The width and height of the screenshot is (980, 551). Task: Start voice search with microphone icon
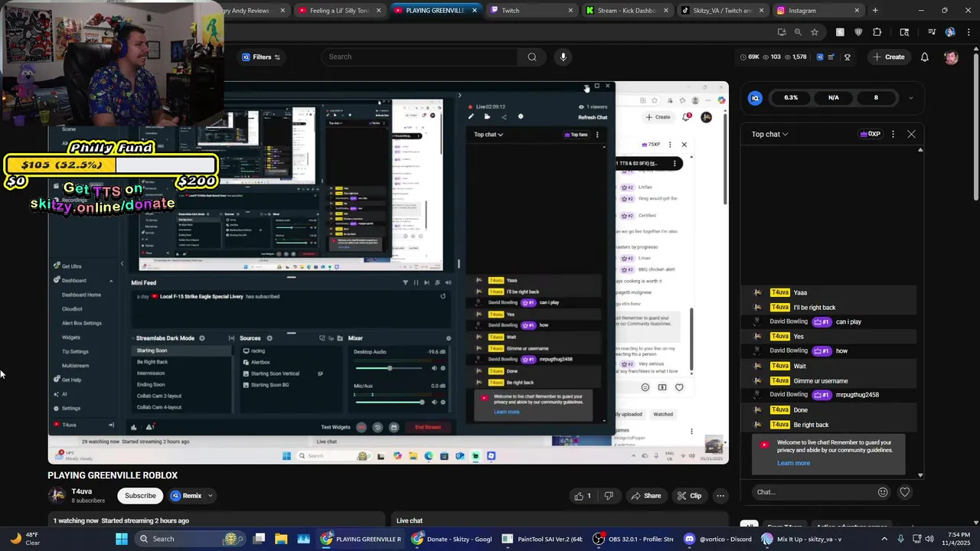563,57
